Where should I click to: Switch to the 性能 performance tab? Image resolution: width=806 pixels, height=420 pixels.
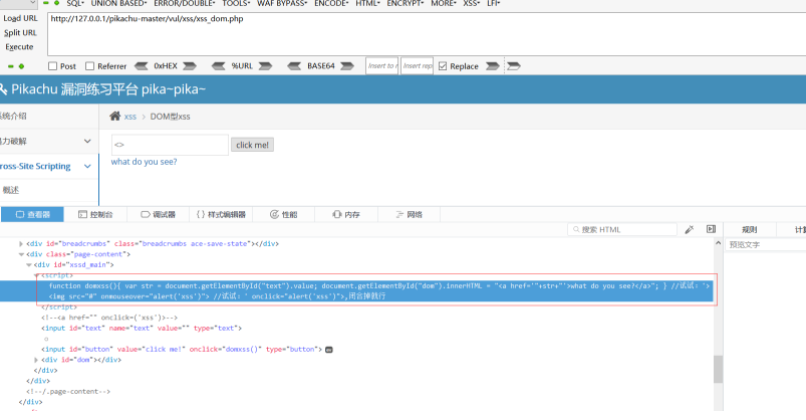coord(284,214)
